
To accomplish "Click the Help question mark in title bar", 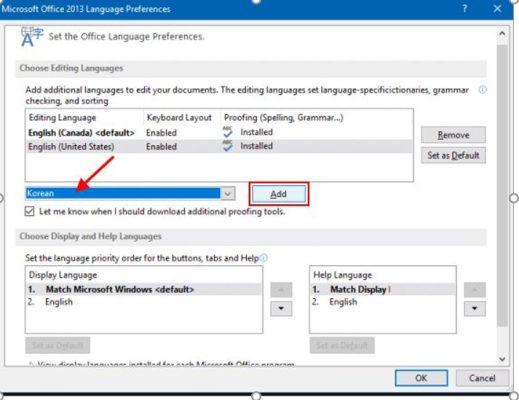I will 465,9.
